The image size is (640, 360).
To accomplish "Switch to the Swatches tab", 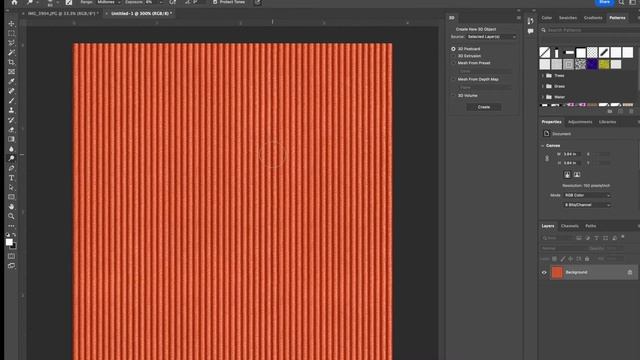I will click(568, 18).
